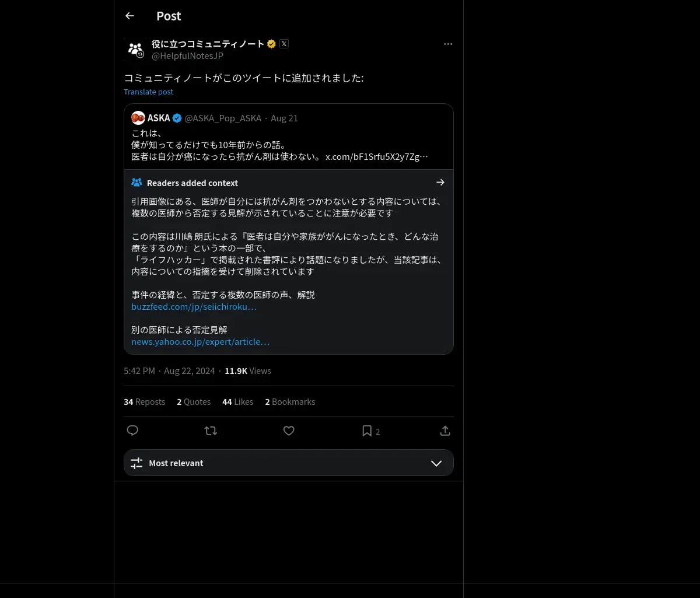View the 2 Quotes list
The image size is (700, 598).
pos(194,401)
